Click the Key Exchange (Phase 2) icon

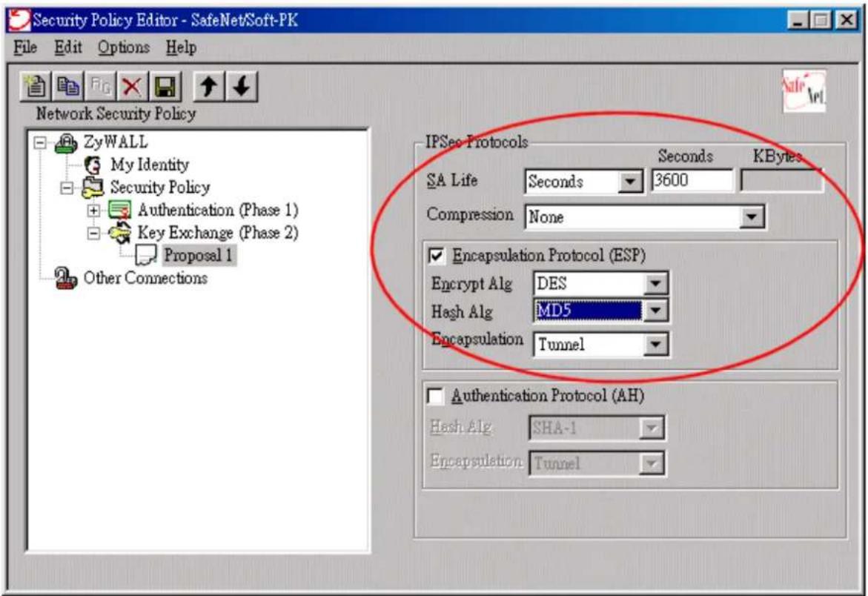pyautogui.click(x=119, y=233)
